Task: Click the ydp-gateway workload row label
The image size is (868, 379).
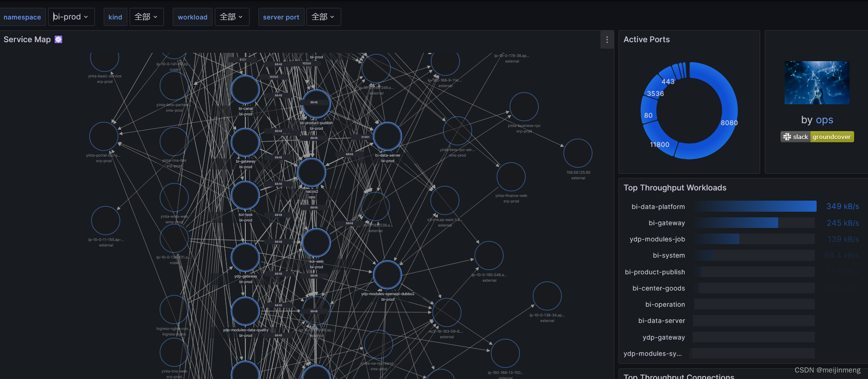Action: [664, 337]
